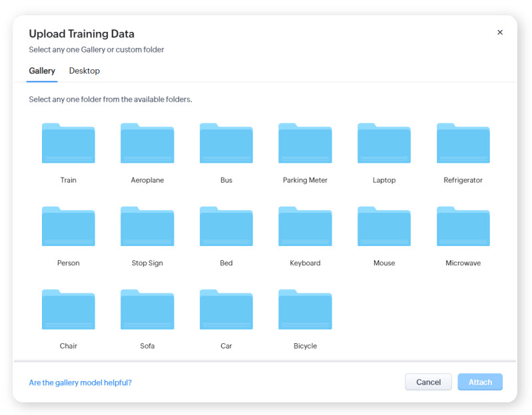Screen dimensions: 532x415
Task: Click the Sofa folder icon
Action: pyautogui.click(x=147, y=310)
